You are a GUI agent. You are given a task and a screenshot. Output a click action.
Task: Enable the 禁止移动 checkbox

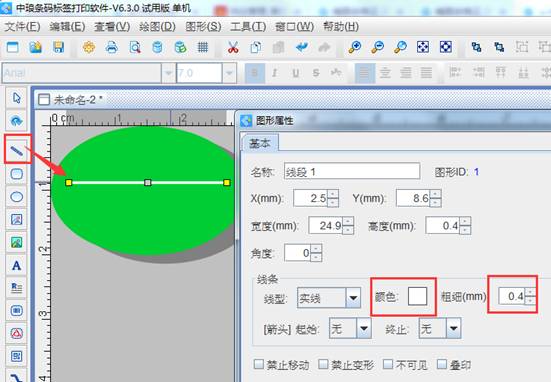click(259, 364)
